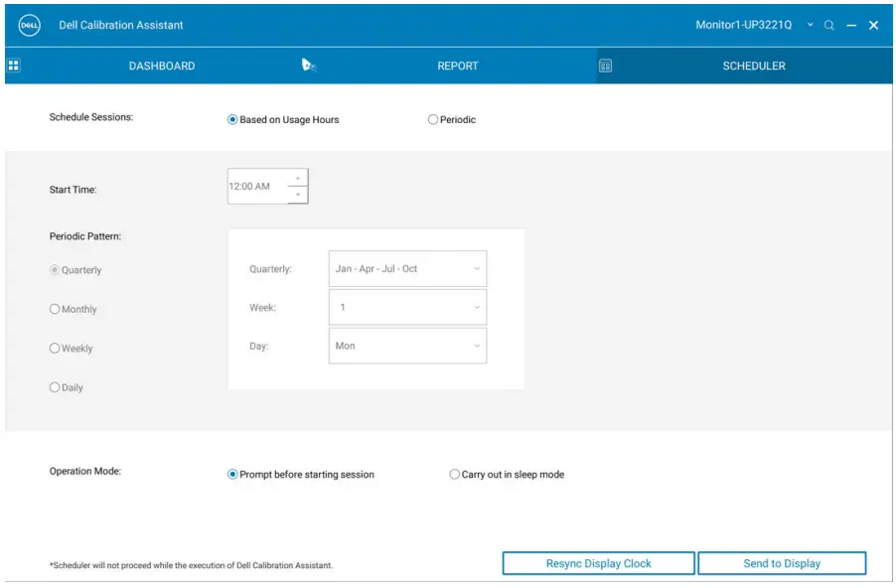Increase Start Time with up arrow

pyautogui.click(x=297, y=178)
